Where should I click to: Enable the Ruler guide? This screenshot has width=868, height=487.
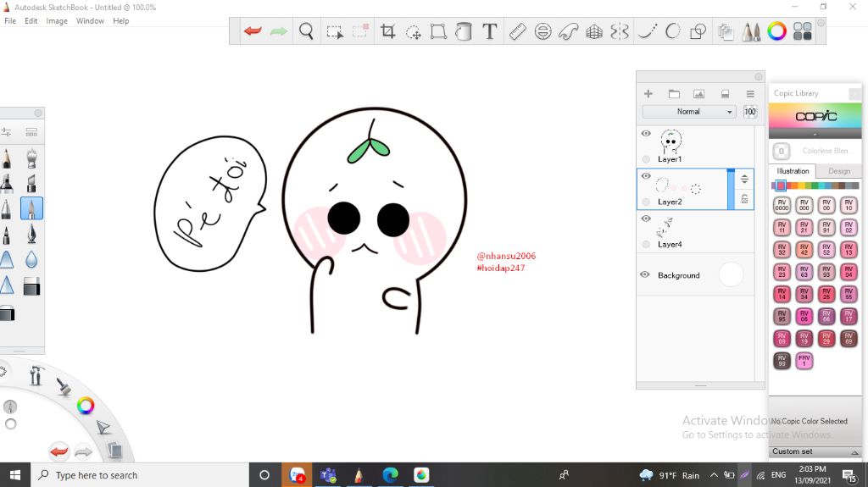click(517, 31)
